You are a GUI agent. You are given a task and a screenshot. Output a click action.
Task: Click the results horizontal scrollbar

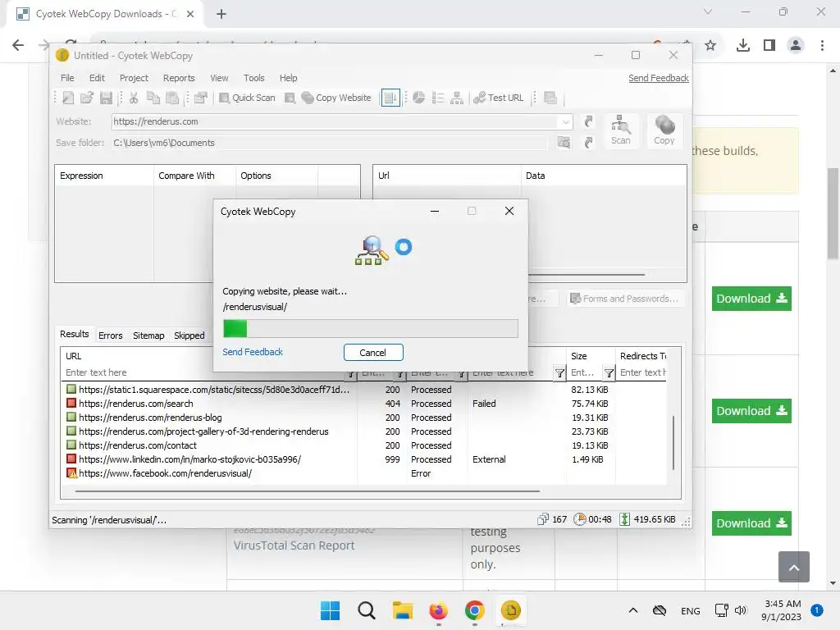coord(308,491)
